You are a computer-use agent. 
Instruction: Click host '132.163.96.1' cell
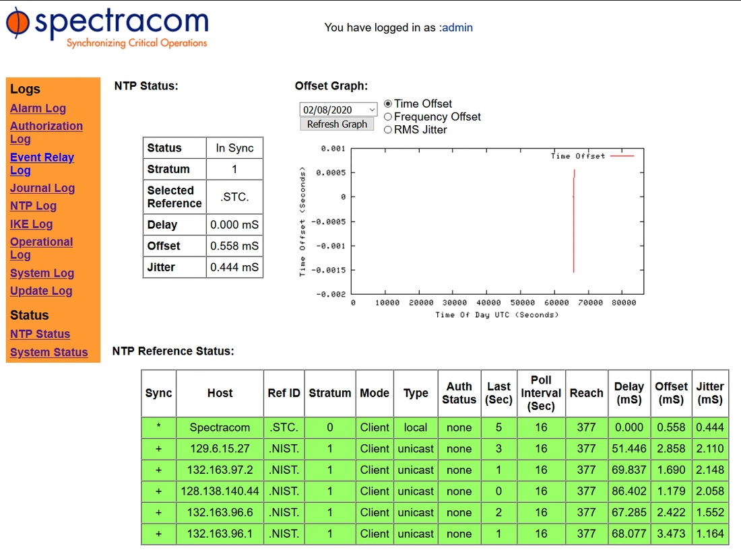[220, 534]
